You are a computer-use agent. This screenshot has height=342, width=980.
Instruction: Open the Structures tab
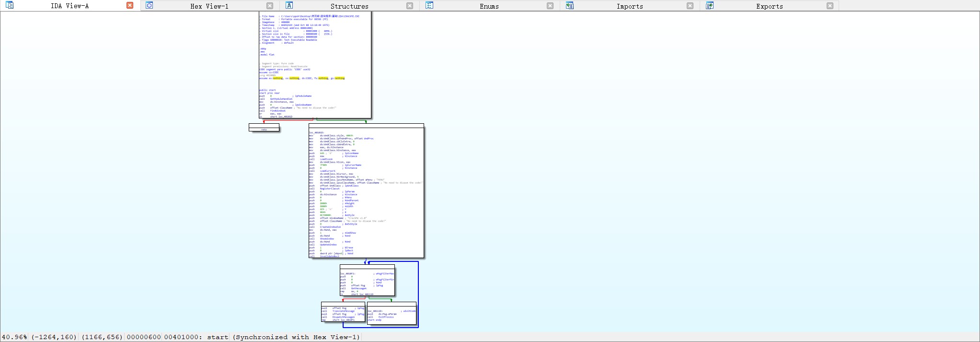coord(349,6)
